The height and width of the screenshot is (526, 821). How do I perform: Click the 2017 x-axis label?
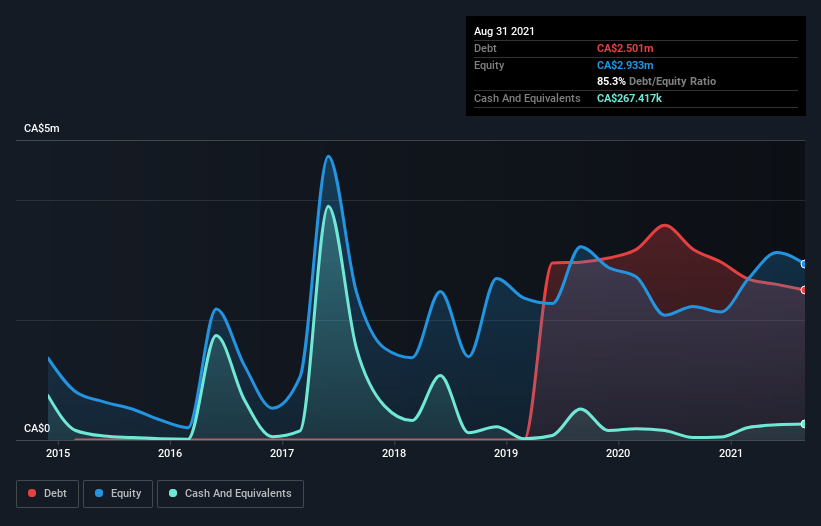[x=282, y=453]
